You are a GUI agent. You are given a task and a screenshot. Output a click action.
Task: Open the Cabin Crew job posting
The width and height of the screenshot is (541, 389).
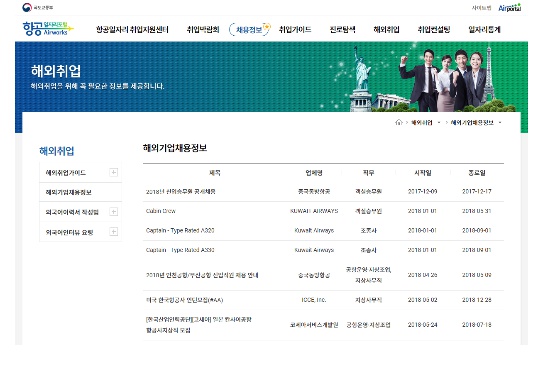click(x=161, y=211)
